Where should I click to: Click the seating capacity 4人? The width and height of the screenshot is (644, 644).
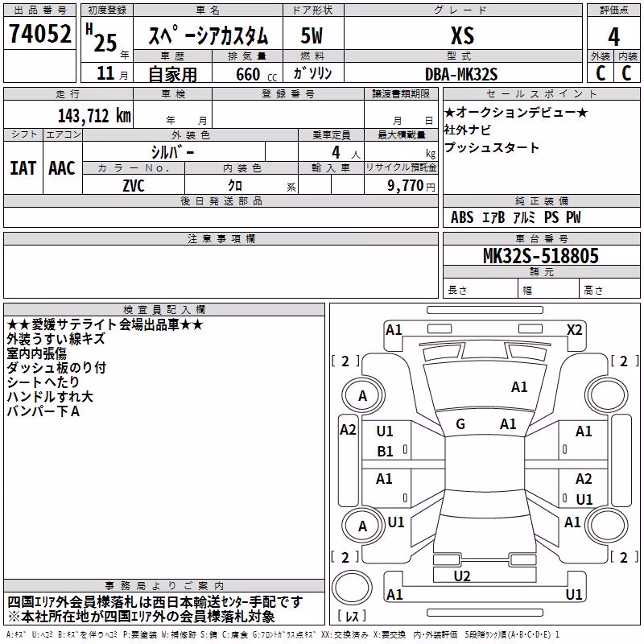[x=345, y=153]
